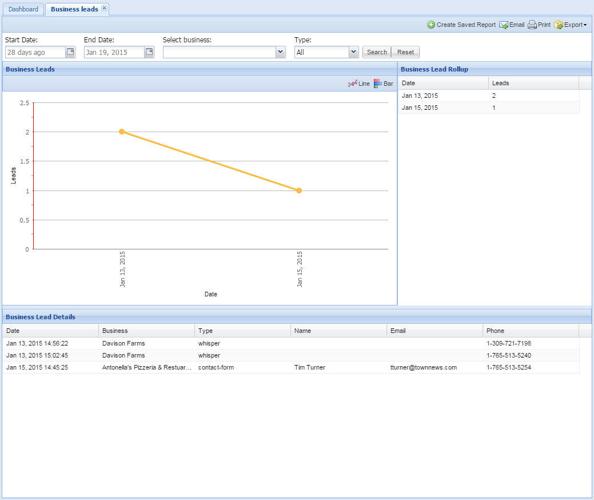Click the Create Saved Report icon
Image resolution: width=594 pixels, height=500 pixels.
[431, 25]
